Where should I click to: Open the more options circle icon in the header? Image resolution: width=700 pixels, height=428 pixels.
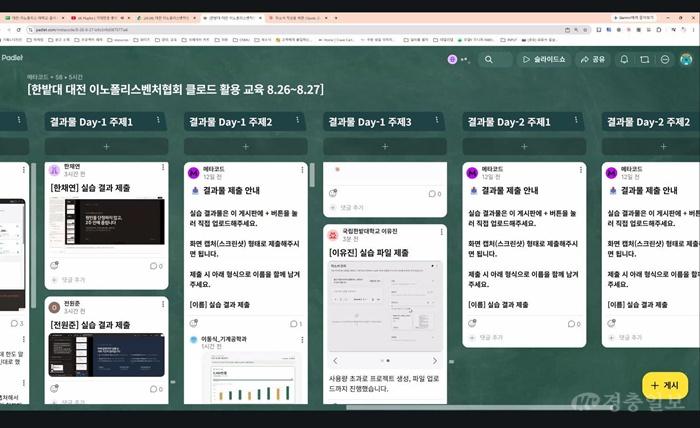coord(665,59)
